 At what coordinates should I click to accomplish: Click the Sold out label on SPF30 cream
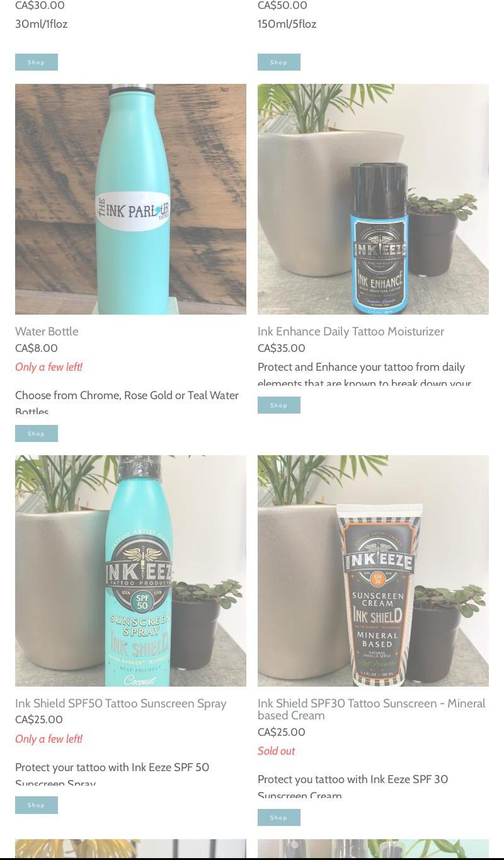coord(276,751)
